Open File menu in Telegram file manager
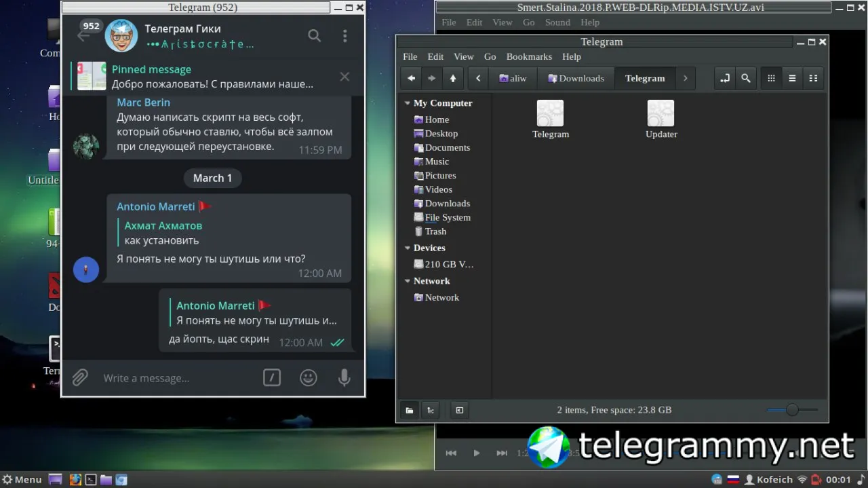 click(410, 56)
